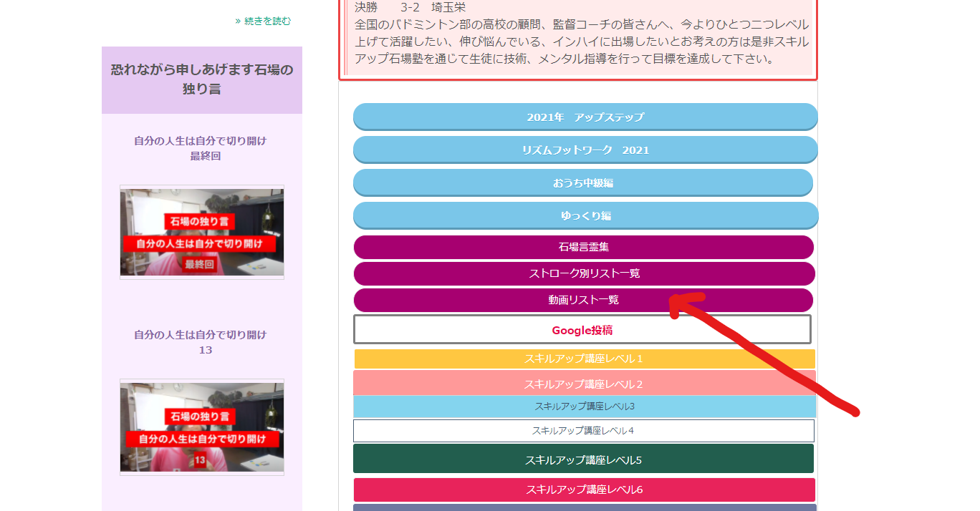Open スキルアップ講座レベル1
The image size is (980, 511).
(x=584, y=359)
